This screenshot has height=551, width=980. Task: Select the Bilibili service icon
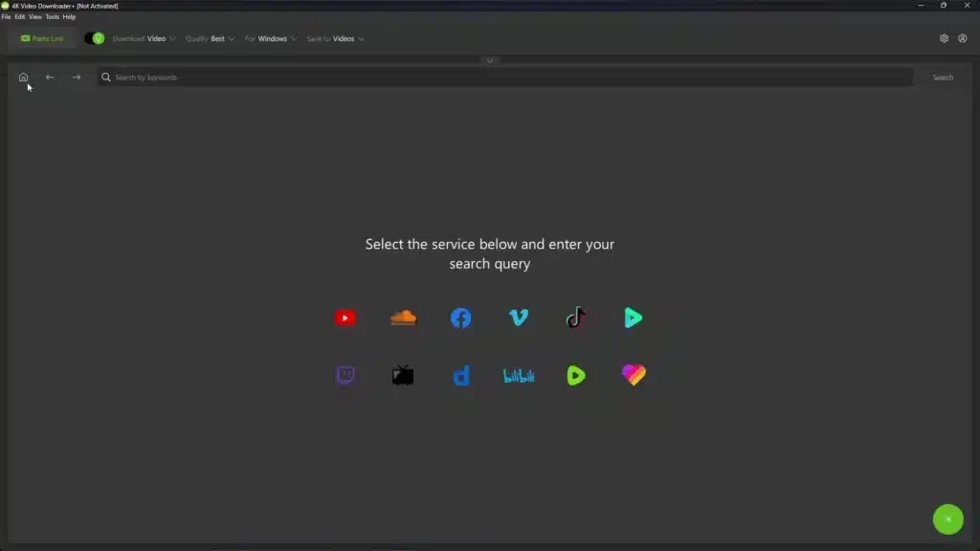tap(519, 376)
